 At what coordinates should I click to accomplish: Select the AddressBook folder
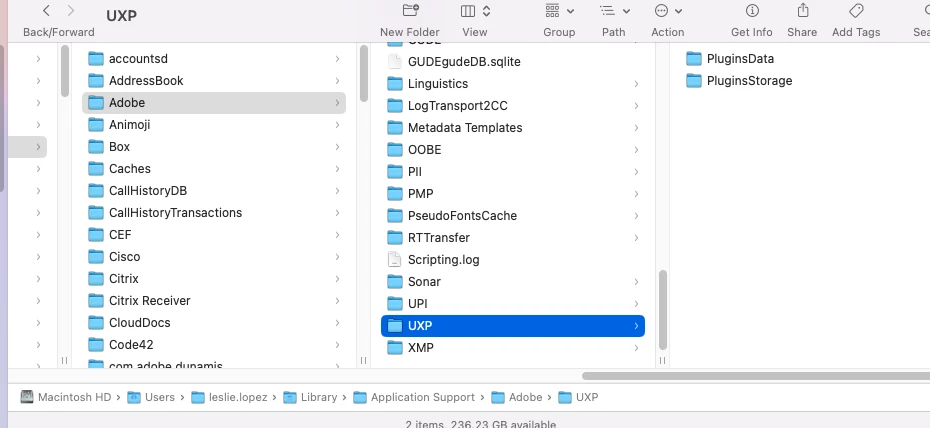(x=214, y=81)
